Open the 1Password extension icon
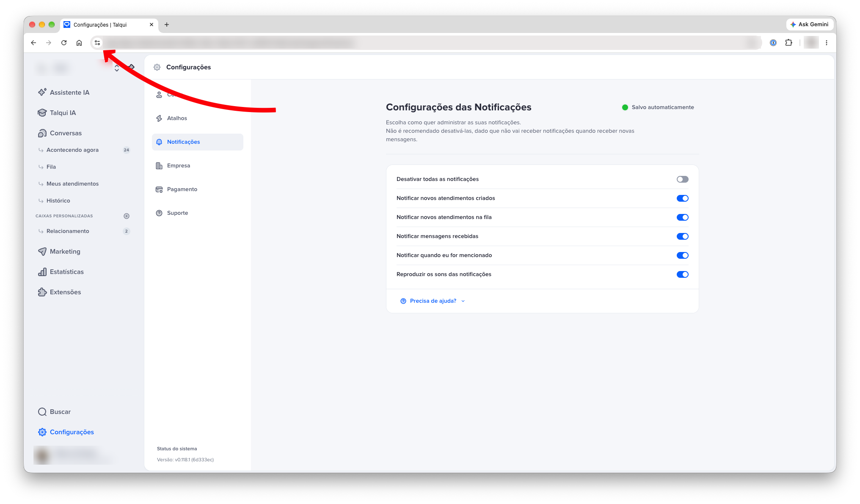The width and height of the screenshot is (860, 504). (x=773, y=43)
